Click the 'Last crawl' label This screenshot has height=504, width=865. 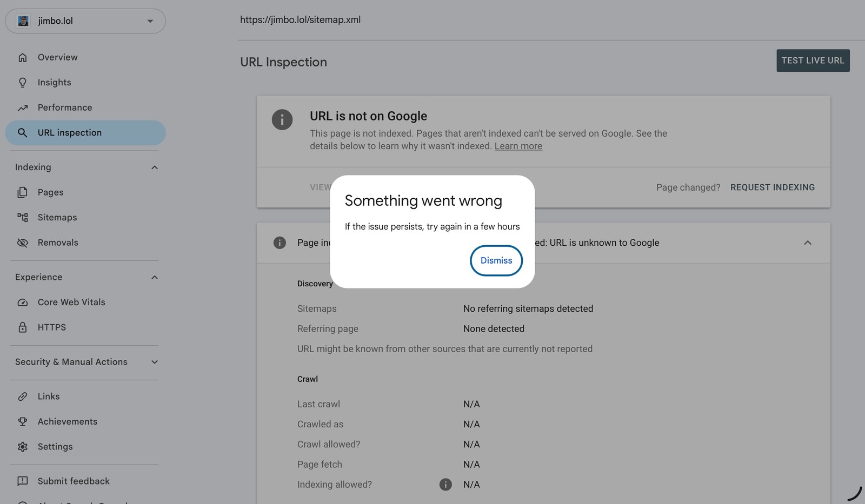point(318,404)
